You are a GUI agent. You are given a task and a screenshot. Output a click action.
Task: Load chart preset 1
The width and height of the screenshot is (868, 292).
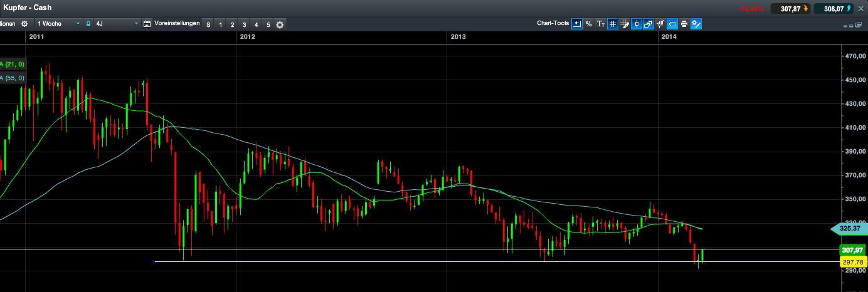click(220, 24)
